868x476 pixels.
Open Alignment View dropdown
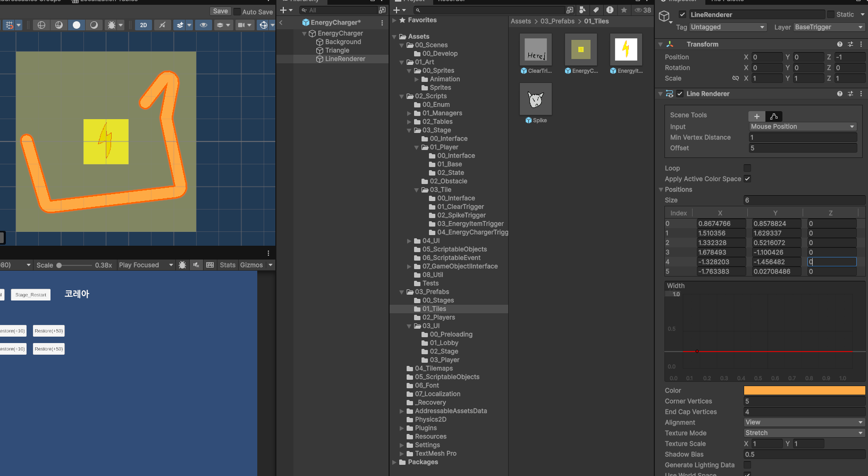pyautogui.click(x=804, y=422)
